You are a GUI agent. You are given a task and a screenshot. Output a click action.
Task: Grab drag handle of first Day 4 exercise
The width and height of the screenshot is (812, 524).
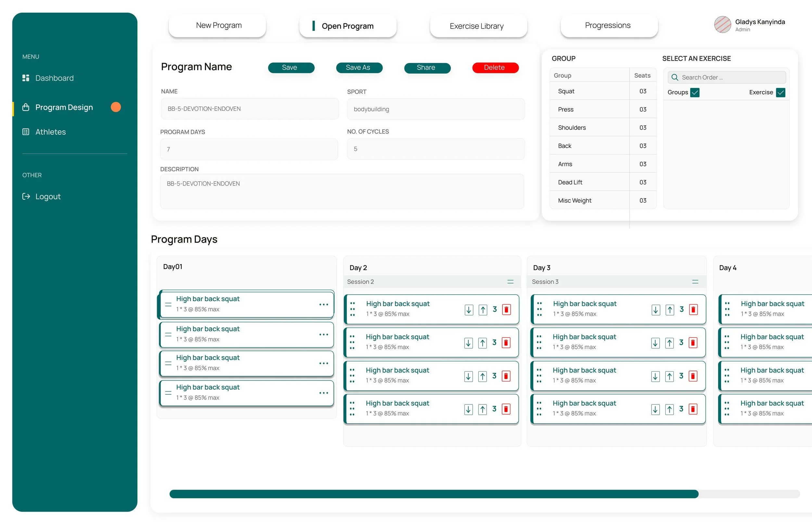coord(727,309)
